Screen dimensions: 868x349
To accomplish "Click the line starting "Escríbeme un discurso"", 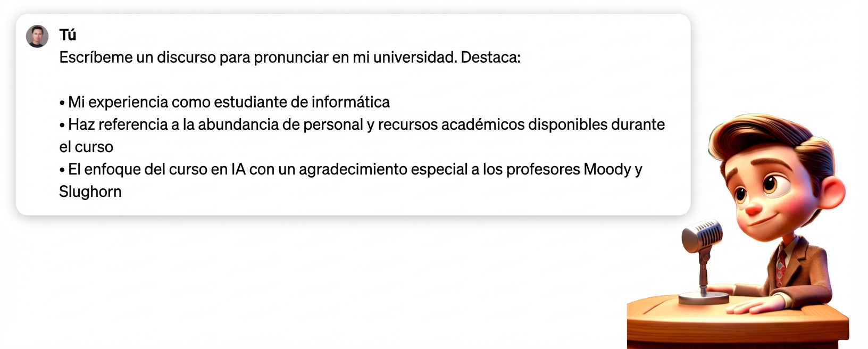I will [x=289, y=57].
